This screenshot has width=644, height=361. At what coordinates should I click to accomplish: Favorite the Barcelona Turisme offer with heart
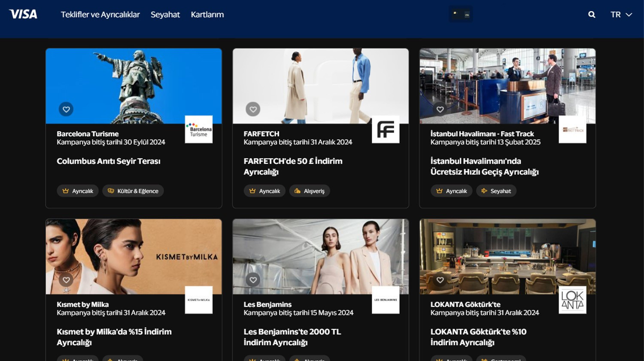pos(66,109)
